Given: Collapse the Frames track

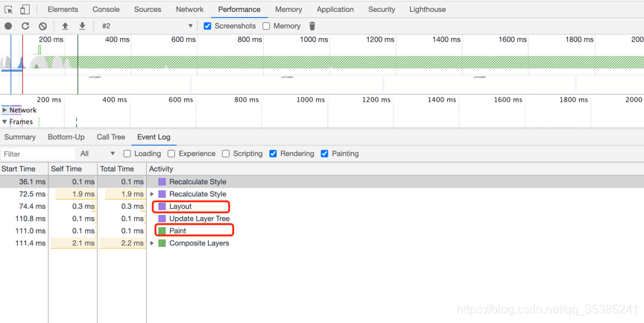Looking at the screenshot, I should [4, 122].
